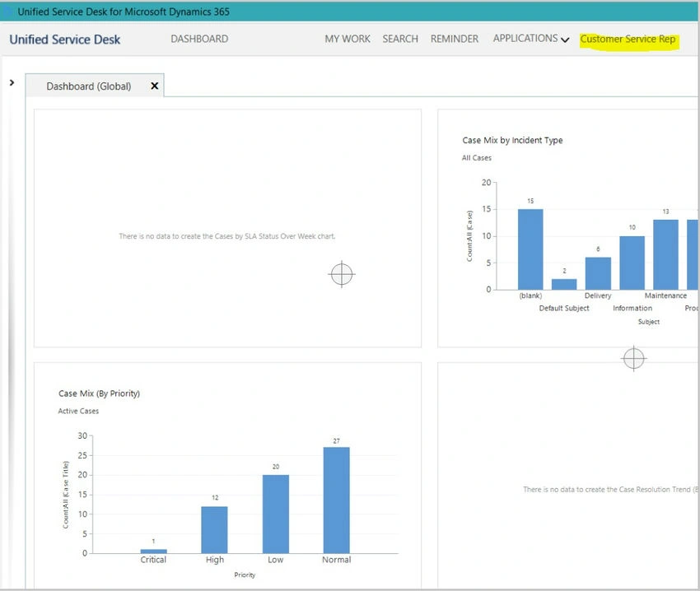700x591 pixels.
Task: Click the Information bar with value 10
Action: pos(632,263)
